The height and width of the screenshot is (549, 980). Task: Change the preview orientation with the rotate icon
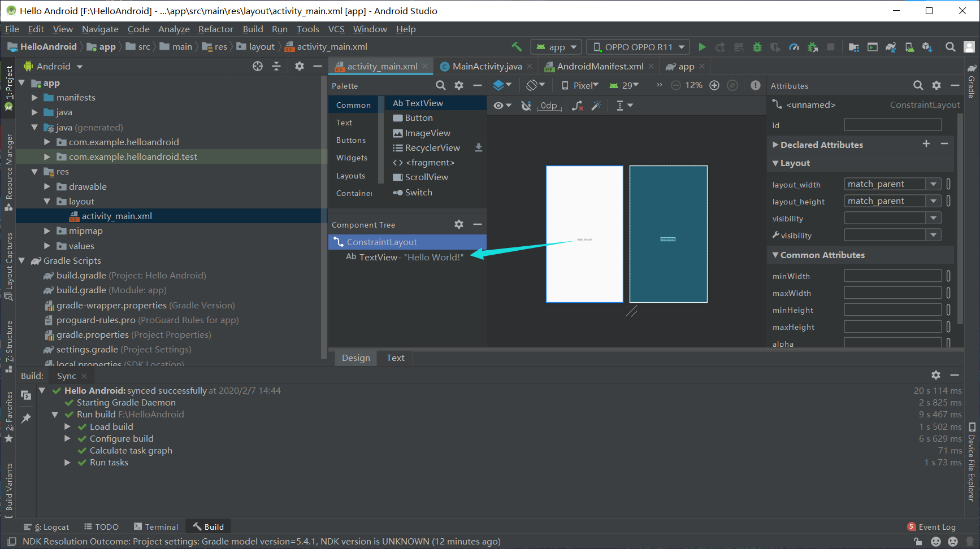tap(535, 85)
